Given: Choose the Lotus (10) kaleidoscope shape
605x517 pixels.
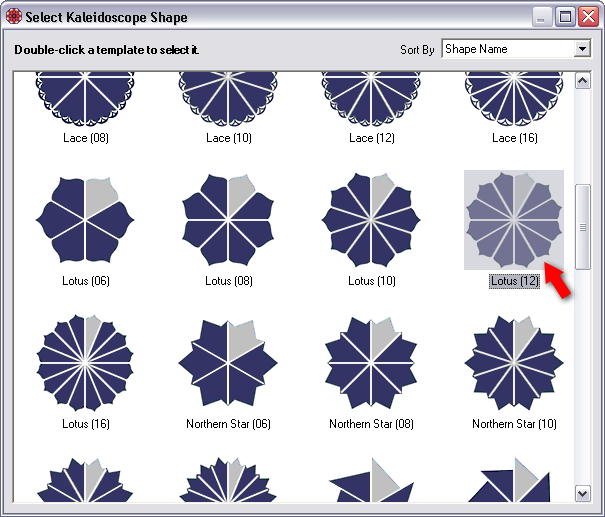Looking at the screenshot, I should [371, 220].
